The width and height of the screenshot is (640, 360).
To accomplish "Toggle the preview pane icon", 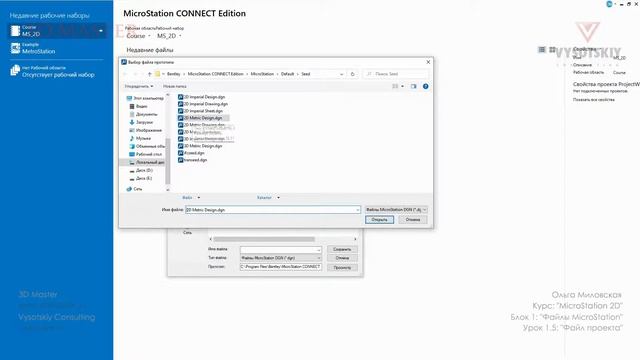I will coord(413,86).
